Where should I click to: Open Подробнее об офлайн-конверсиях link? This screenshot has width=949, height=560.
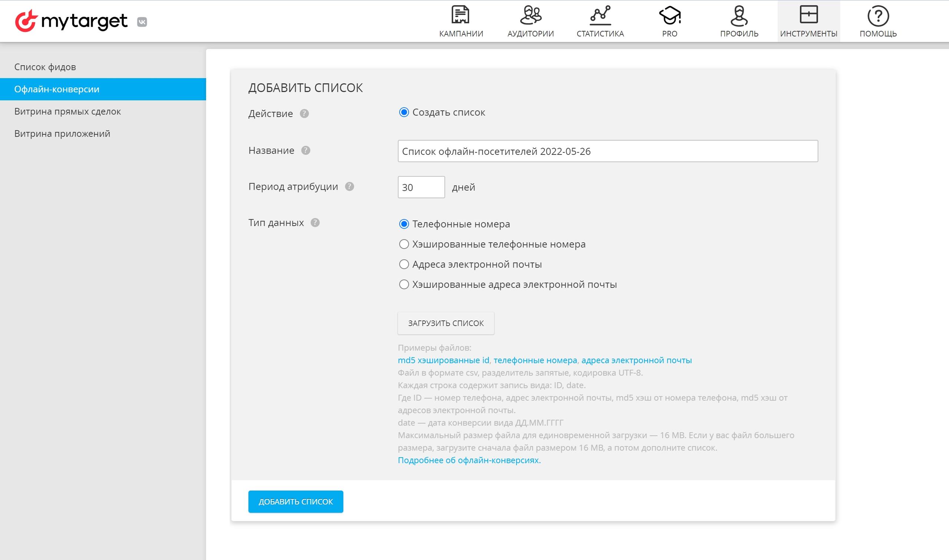click(x=469, y=460)
